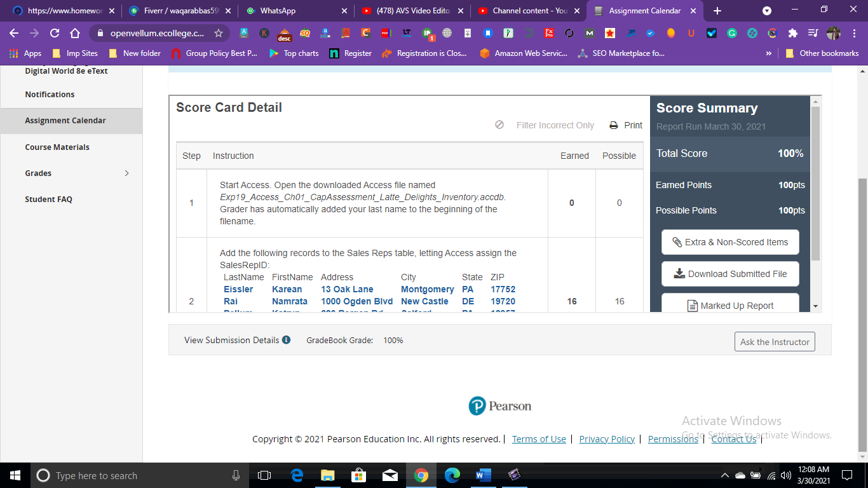Image resolution: width=868 pixels, height=488 pixels.
Task: Click the browser address bar
Action: [157, 33]
